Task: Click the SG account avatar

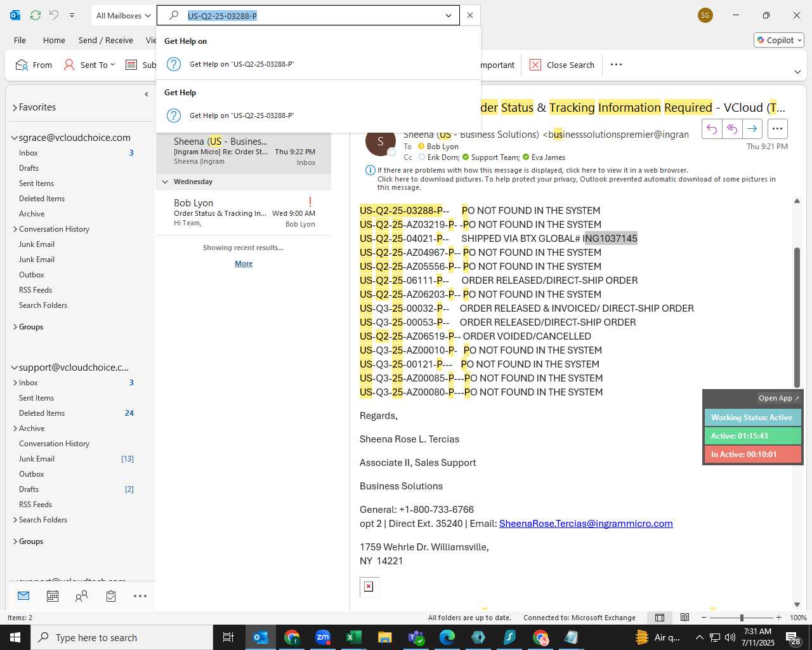Action: pos(705,15)
